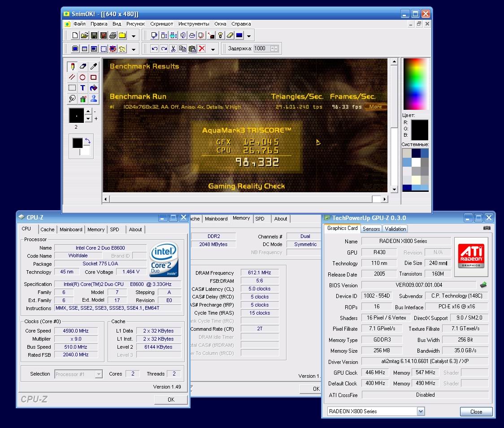Pick the Eyedropper color picker tool
Viewport: 504px width, 428px height.
(94, 66)
